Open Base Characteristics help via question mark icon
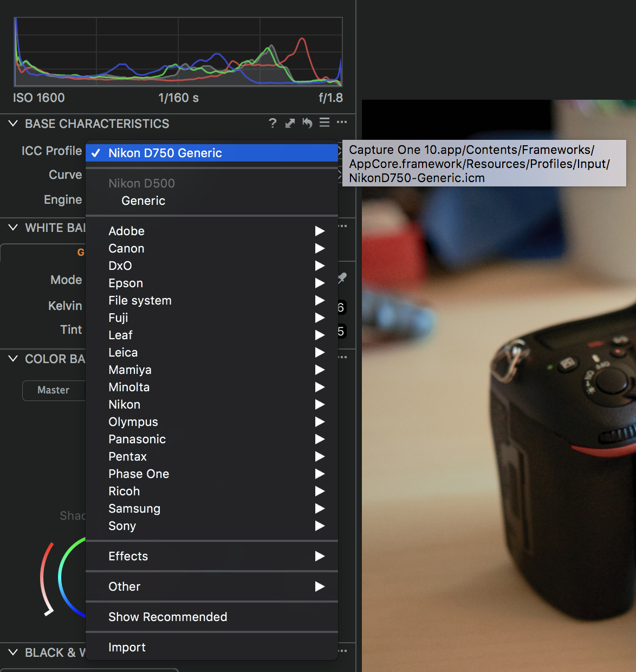Image resolution: width=636 pixels, height=672 pixels. (x=272, y=123)
